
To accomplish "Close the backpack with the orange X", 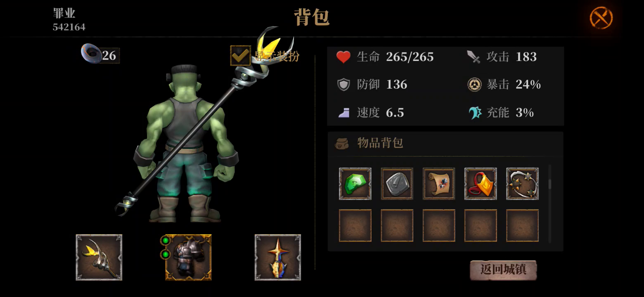I will (x=601, y=18).
